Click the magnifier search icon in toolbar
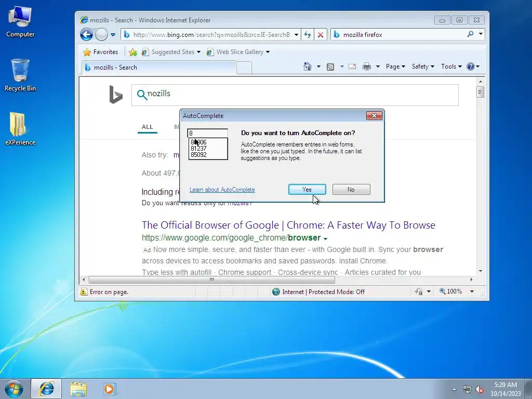 (x=470, y=34)
